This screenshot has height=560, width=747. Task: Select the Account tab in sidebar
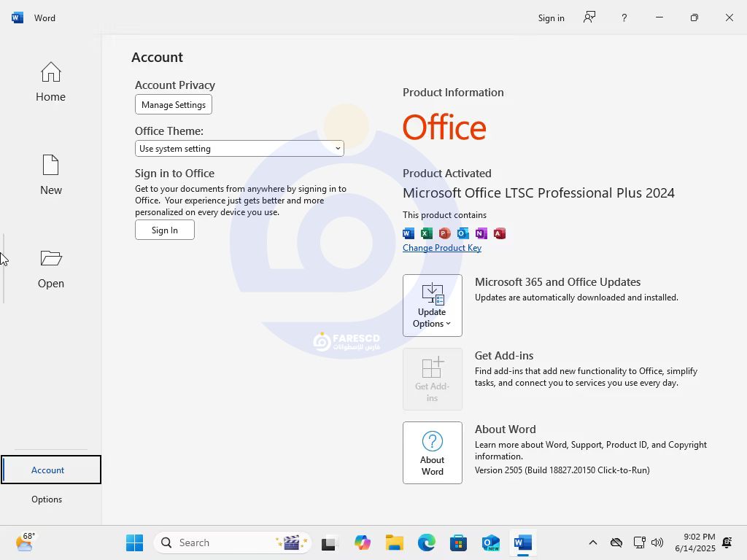pyautogui.click(x=51, y=470)
